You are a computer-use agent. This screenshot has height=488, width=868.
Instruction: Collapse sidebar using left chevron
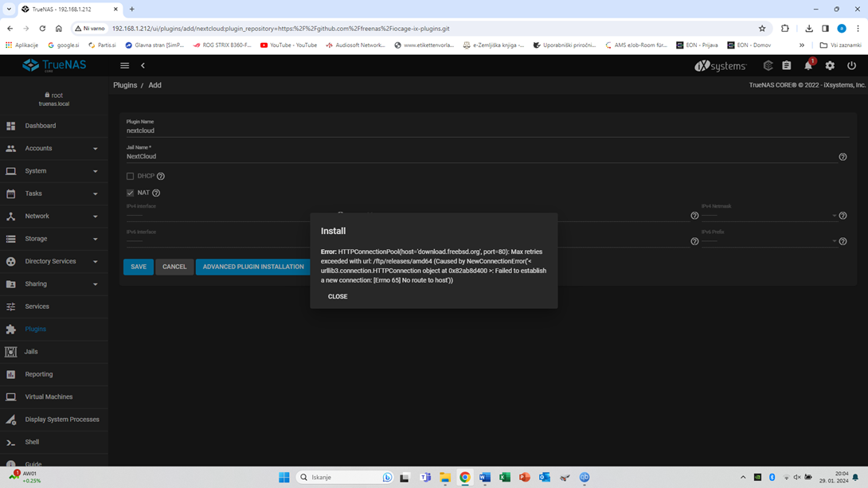tap(143, 65)
